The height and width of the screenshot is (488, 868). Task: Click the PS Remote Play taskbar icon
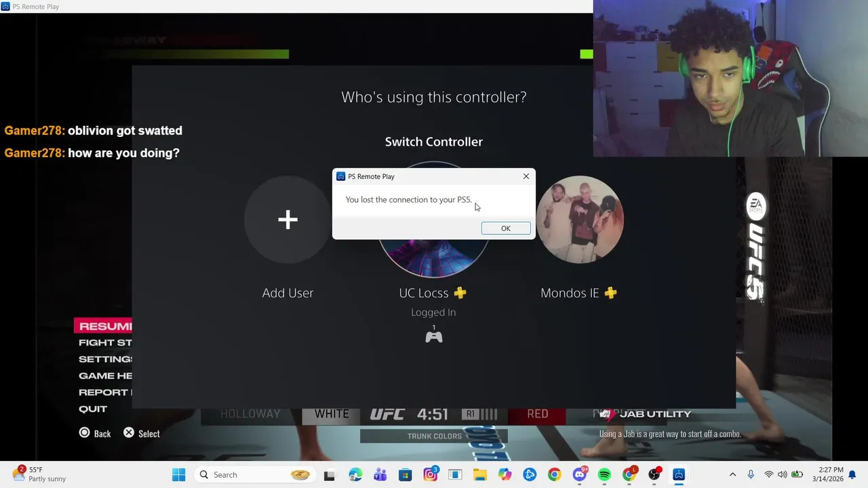679,474
